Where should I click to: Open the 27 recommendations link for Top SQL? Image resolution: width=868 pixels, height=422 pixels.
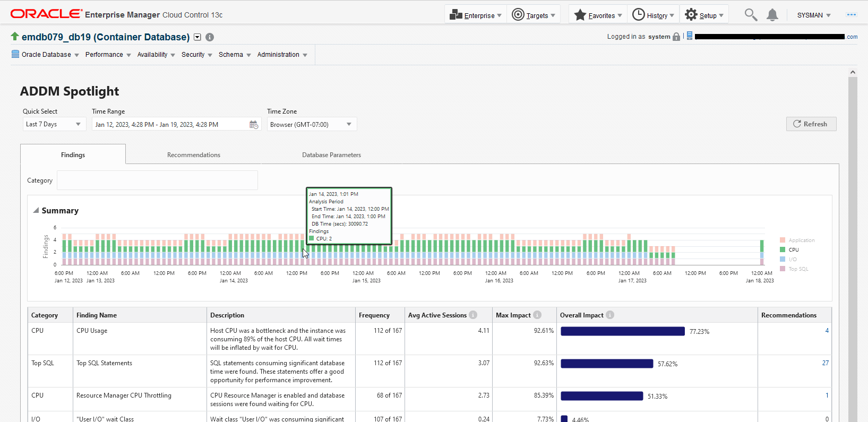825,363
